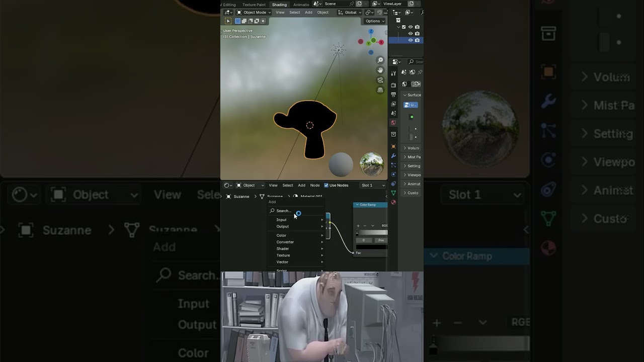Open the Material properties sphere icon
The image size is (644, 362).
(x=393, y=202)
